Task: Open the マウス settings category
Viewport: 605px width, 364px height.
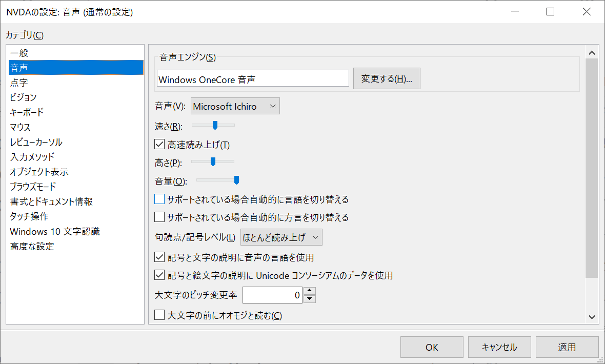Action: coord(21,127)
